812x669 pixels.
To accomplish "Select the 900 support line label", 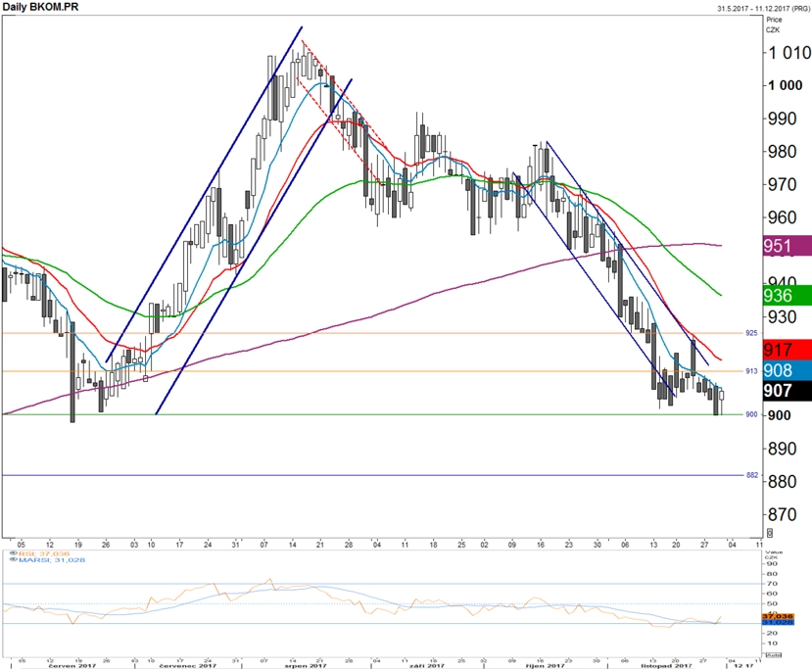I will [751, 414].
